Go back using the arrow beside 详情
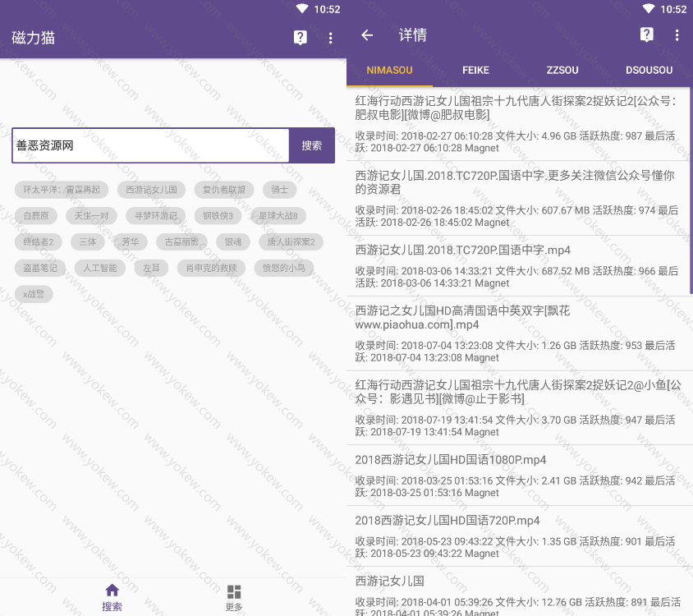This screenshot has height=616, width=693. click(367, 35)
